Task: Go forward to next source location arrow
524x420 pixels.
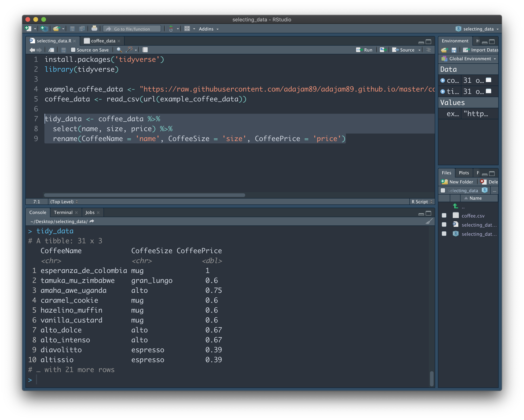Action: 39,50
